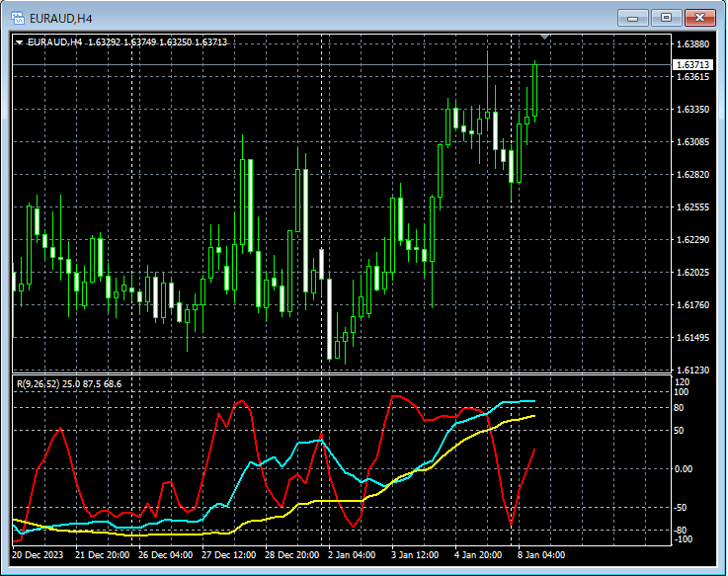Click the 20 Dec 2023 date label
Image resolution: width=728 pixels, height=576 pixels.
pos(38,555)
